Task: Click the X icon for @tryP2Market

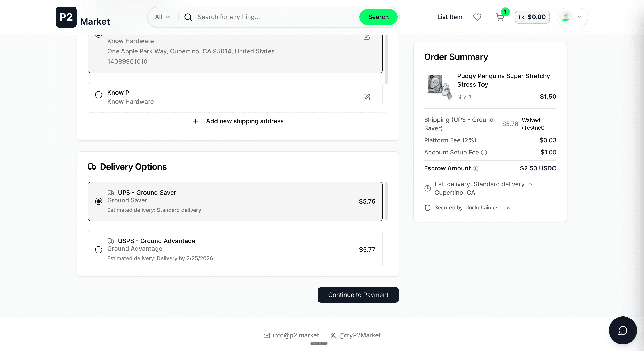Action: (x=333, y=335)
